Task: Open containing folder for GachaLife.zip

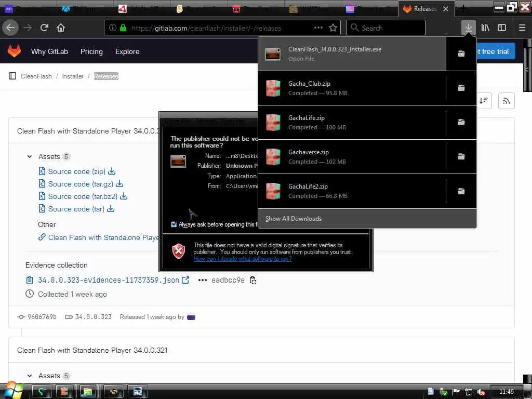Action: pos(461,122)
